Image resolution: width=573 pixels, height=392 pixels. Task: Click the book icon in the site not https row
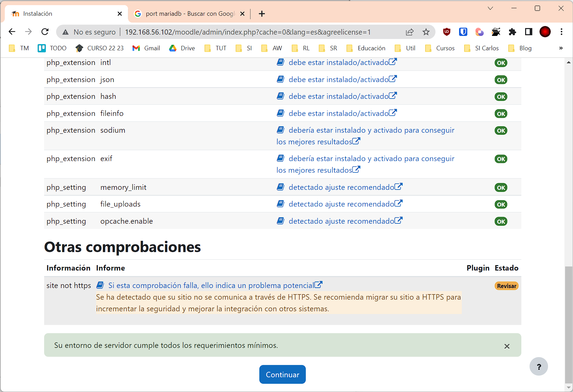click(x=100, y=285)
